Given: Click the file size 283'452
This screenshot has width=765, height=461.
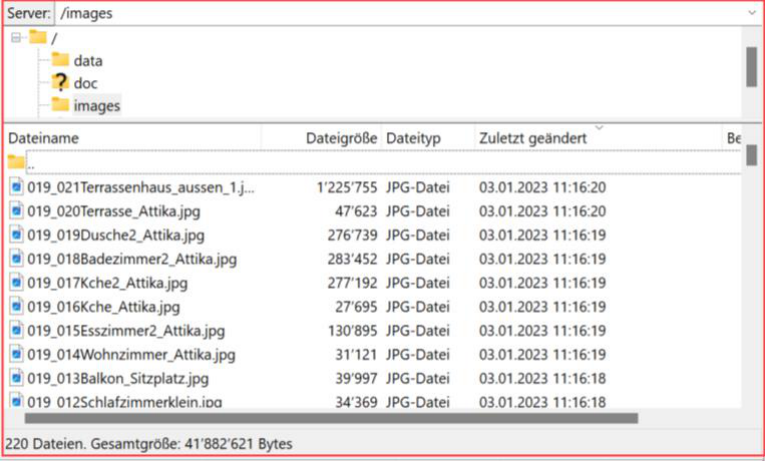Looking at the screenshot, I should [x=352, y=259].
